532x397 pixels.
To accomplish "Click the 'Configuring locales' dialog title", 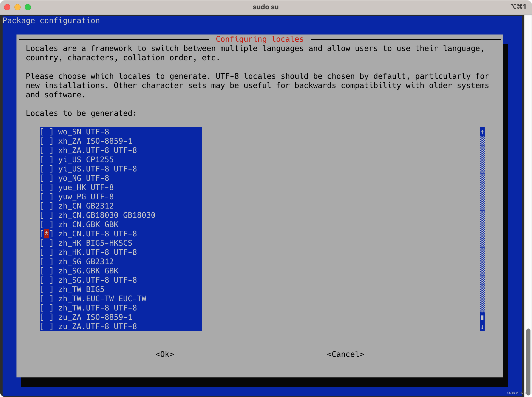I will pyautogui.click(x=260, y=39).
